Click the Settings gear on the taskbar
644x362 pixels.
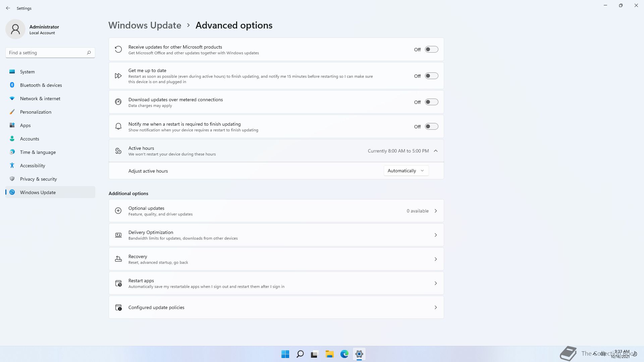tap(359, 354)
